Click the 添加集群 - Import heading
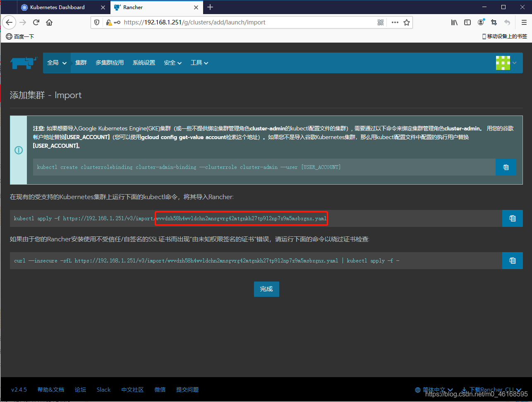Viewport: 532px width, 402px height. (46, 95)
